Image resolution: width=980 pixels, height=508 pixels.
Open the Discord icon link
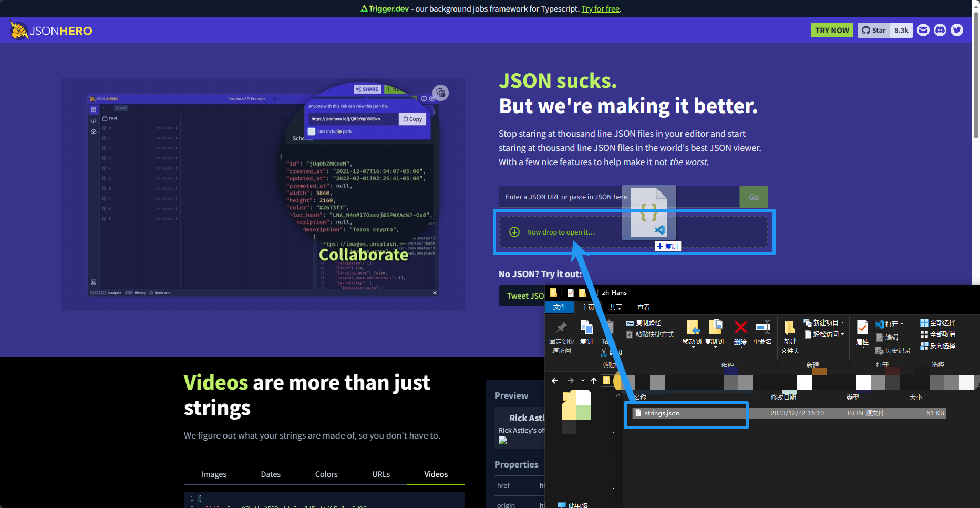click(x=940, y=31)
